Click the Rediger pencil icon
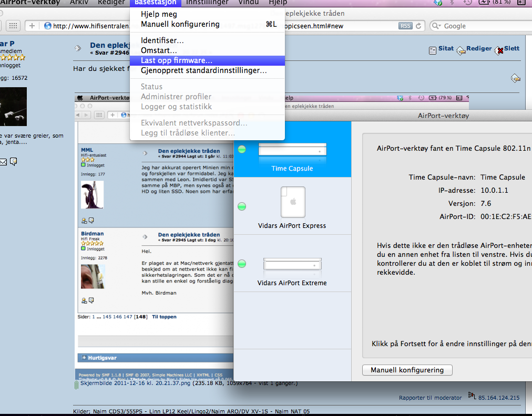 (x=461, y=51)
